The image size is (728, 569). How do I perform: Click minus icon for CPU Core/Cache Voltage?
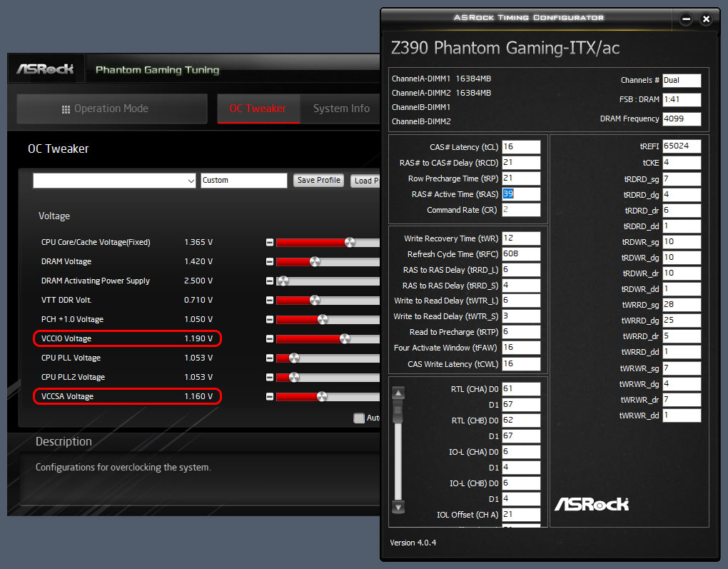tap(269, 243)
